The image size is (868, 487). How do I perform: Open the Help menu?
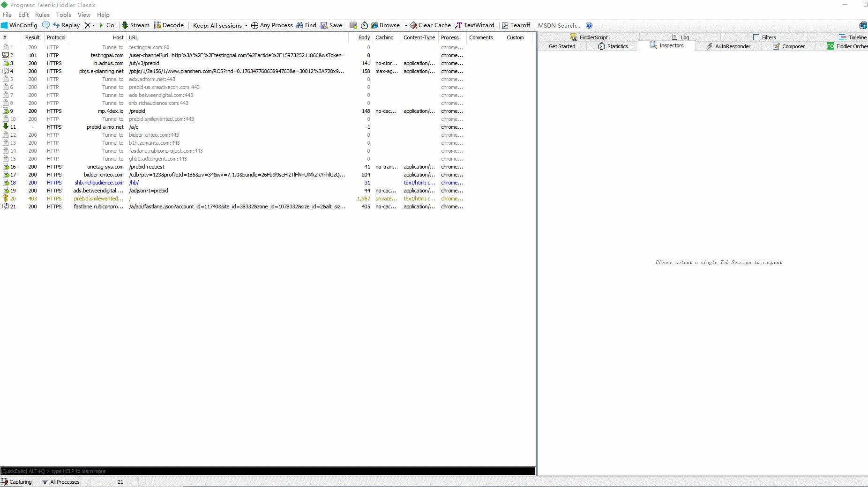pyautogui.click(x=103, y=15)
